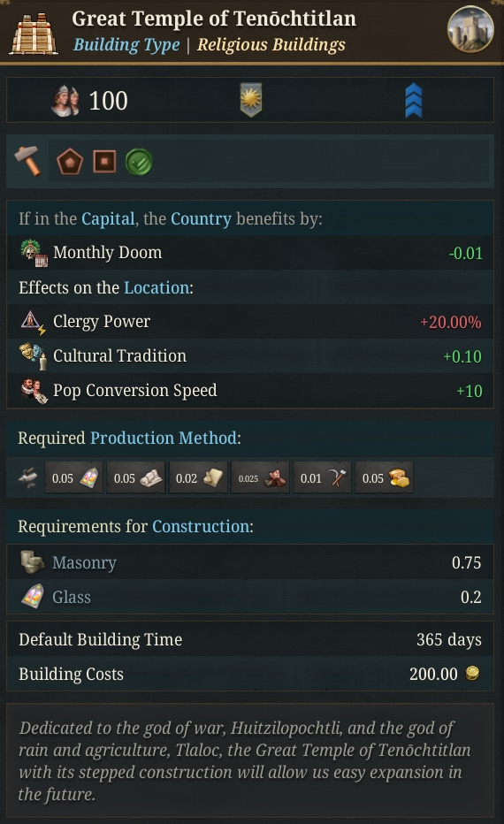Click the Country highlighted keyword
The height and width of the screenshot is (824, 504).
pos(202,218)
